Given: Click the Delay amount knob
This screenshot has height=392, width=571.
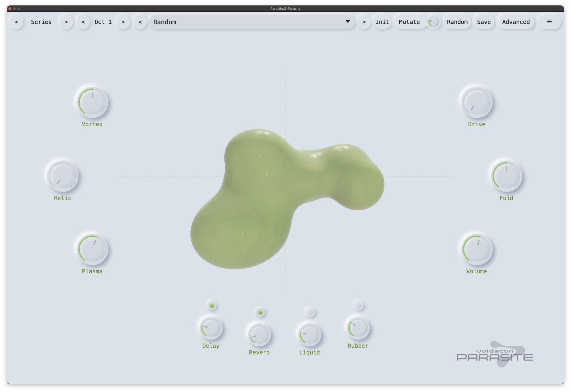Looking at the screenshot, I should click(211, 328).
